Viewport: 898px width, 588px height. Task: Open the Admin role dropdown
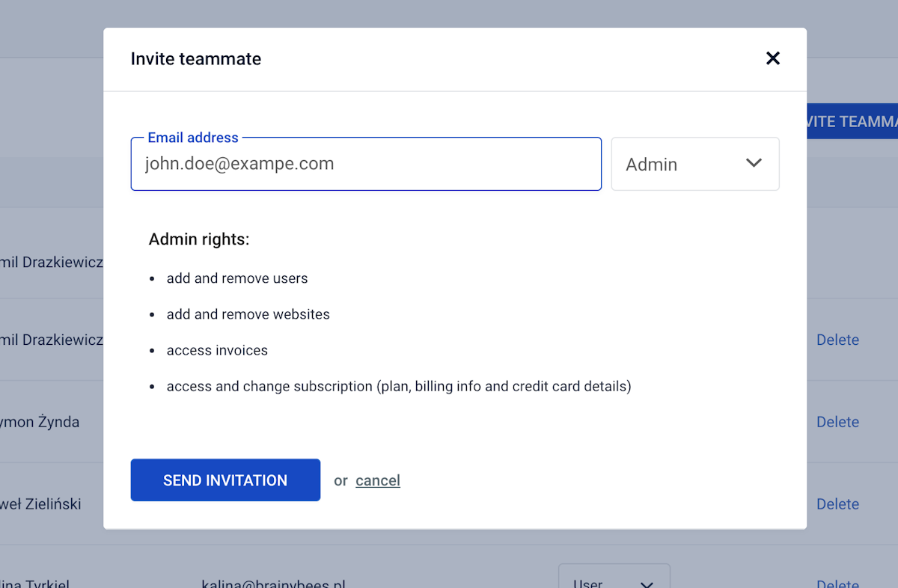[694, 164]
